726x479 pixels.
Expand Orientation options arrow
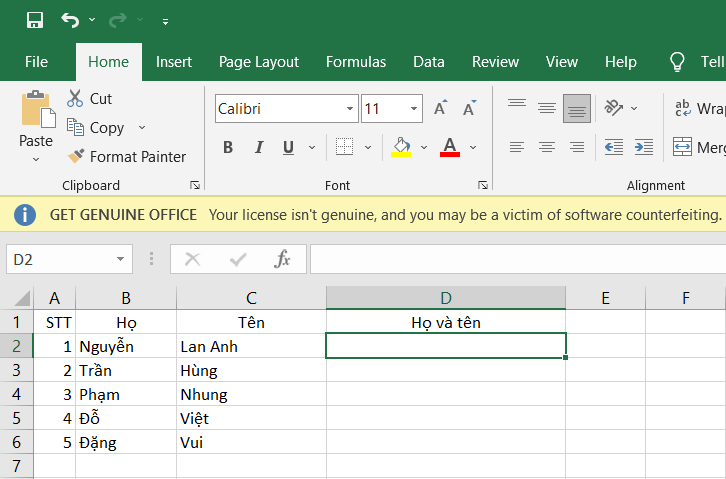(x=634, y=108)
